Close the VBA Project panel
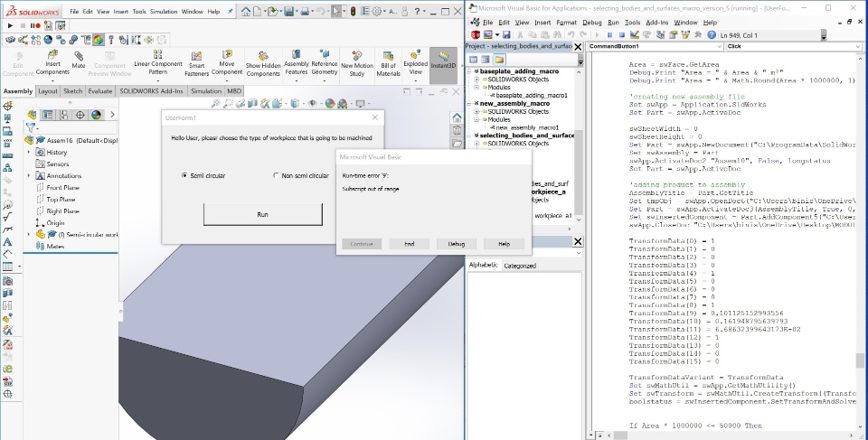This screenshot has width=868, height=440. 578,46
